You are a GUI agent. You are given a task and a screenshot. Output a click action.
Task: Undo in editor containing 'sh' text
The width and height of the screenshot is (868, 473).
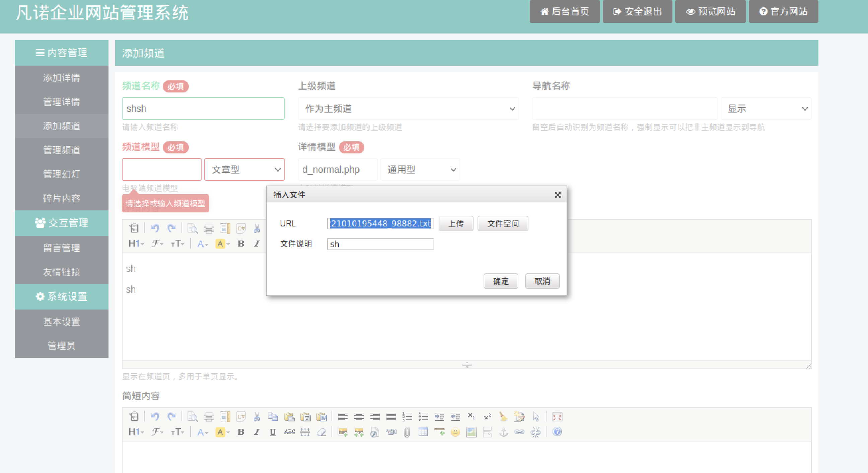point(155,228)
